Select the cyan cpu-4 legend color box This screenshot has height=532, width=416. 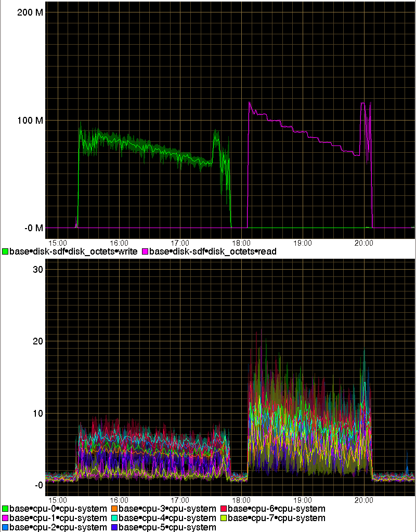coord(114,518)
